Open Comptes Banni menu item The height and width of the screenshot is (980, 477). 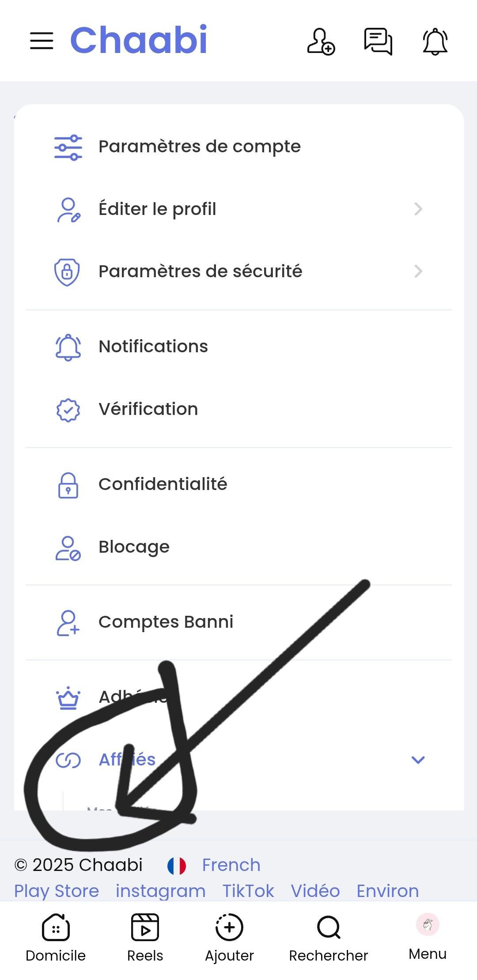(166, 622)
